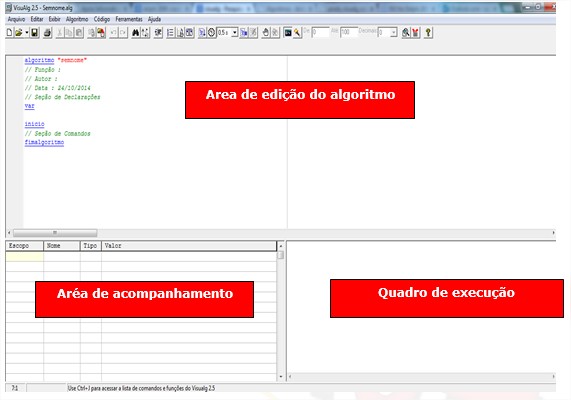Viewport: 571px width, 400px height.
Task: Open the Algoritmo menu
Action: tap(77, 19)
